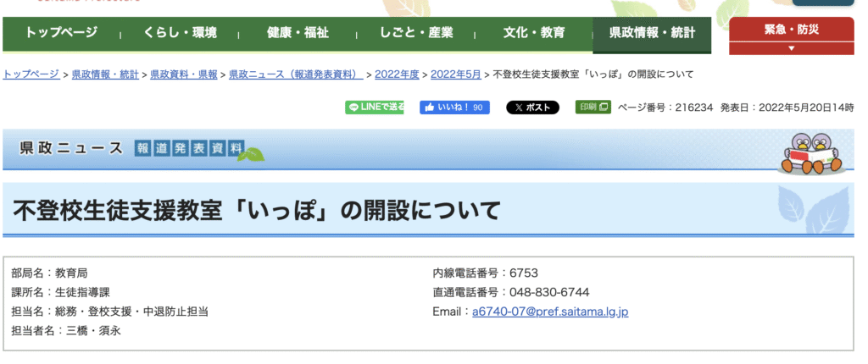
Task: Click the 担当名：総務・登校支援・中退防止担当 line
Action: 109,312
